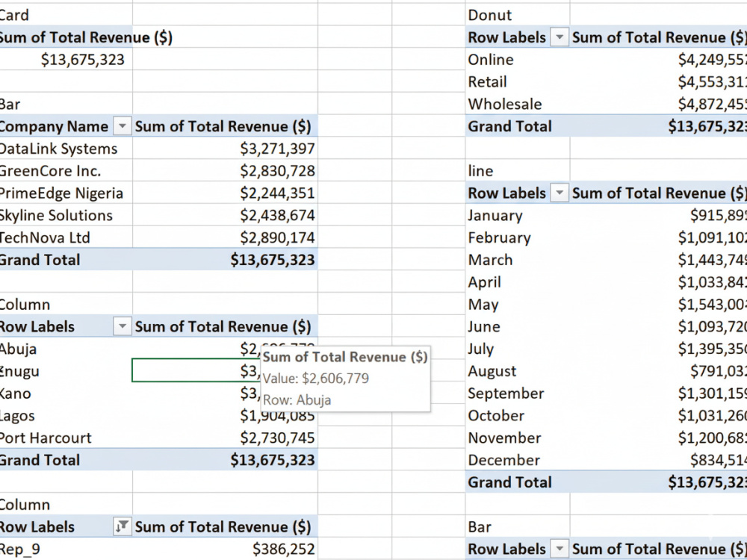Select the PrimeEdge Nigeria cell
747x560 pixels.
(x=66, y=193)
